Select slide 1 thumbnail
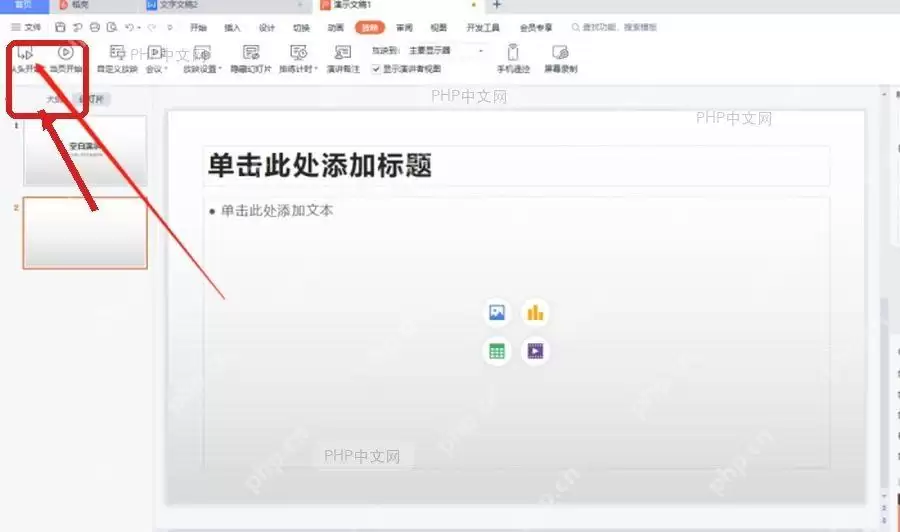This screenshot has height=532, width=900. [85, 150]
